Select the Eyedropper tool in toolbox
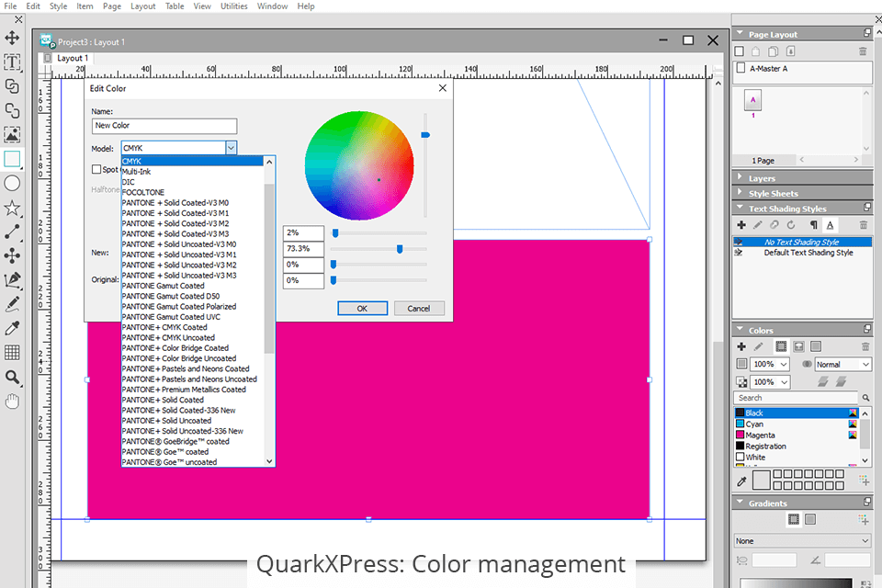 pyautogui.click(x=12, y=329)
